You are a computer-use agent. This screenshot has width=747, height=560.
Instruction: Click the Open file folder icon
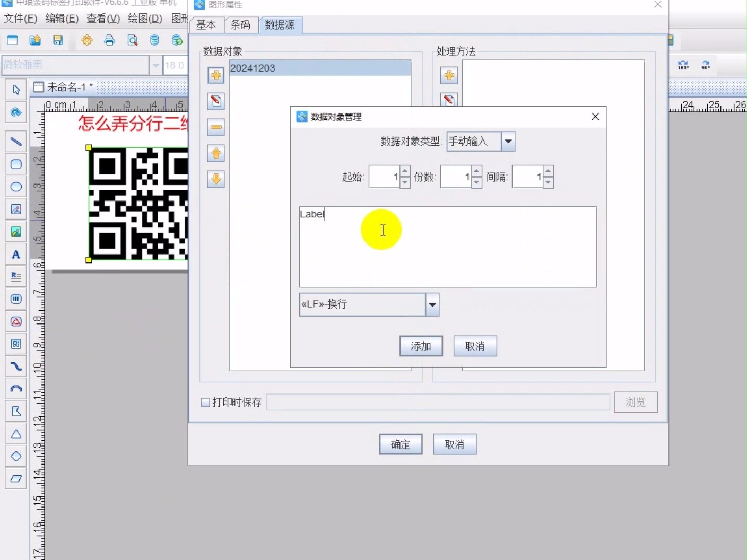(35, 40)
